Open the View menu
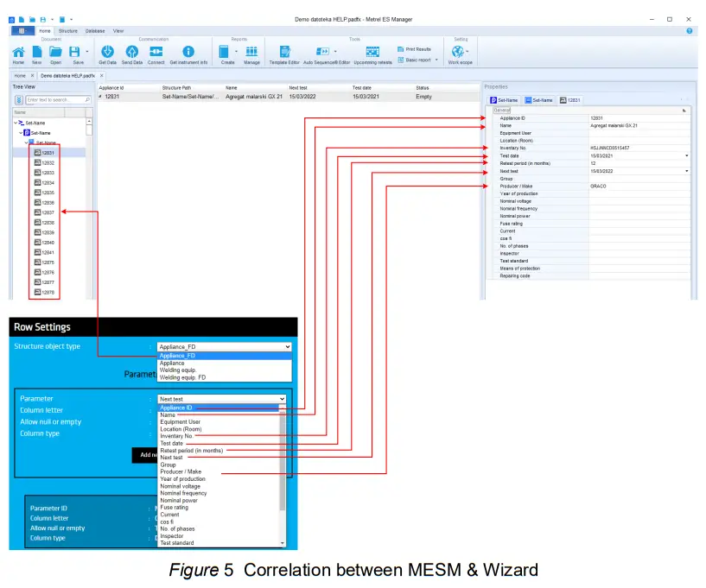This screenshot has width=706, height=588. (x=118, y=30)
